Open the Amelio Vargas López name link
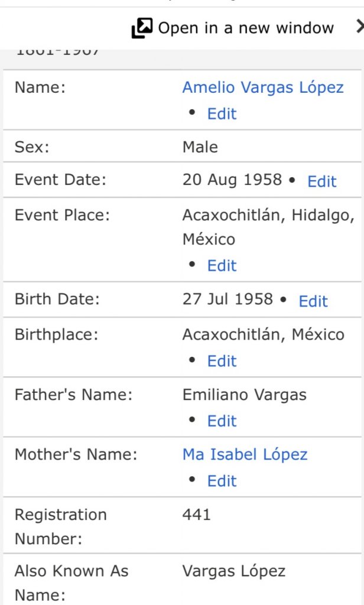Image resolution: width=364 pixels, height=605 pixels. pos(262,87)
